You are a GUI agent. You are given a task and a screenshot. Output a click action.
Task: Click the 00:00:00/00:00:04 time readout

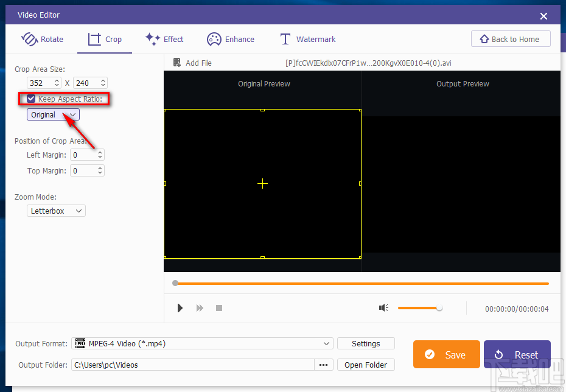pos(517,309)
